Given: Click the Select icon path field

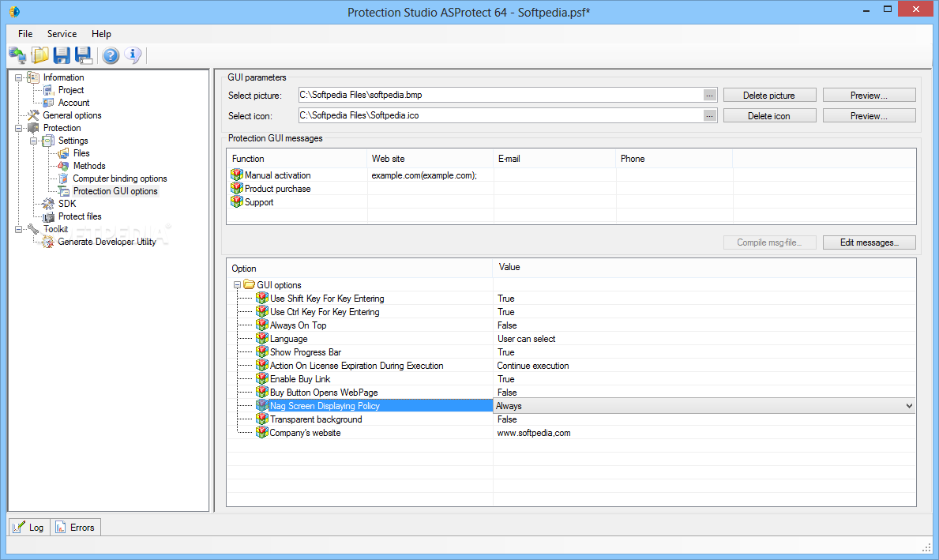Looking at the screenshot, I should coord(501,115).
